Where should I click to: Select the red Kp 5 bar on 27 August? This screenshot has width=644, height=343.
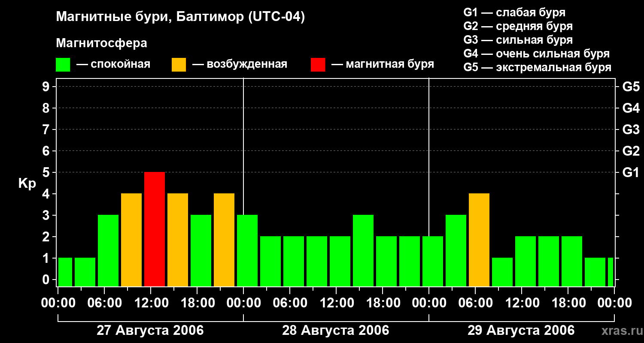coord(155,229)
